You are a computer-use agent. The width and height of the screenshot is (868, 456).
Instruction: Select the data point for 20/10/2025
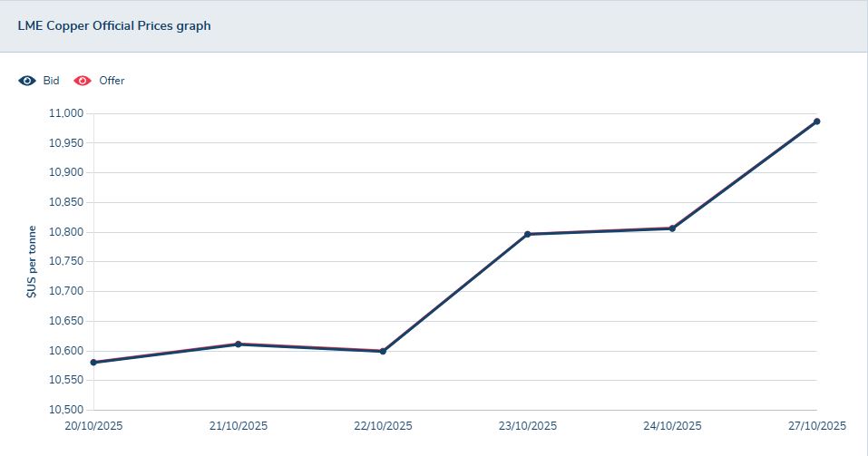pyautogui.click(x=93, y=363)
